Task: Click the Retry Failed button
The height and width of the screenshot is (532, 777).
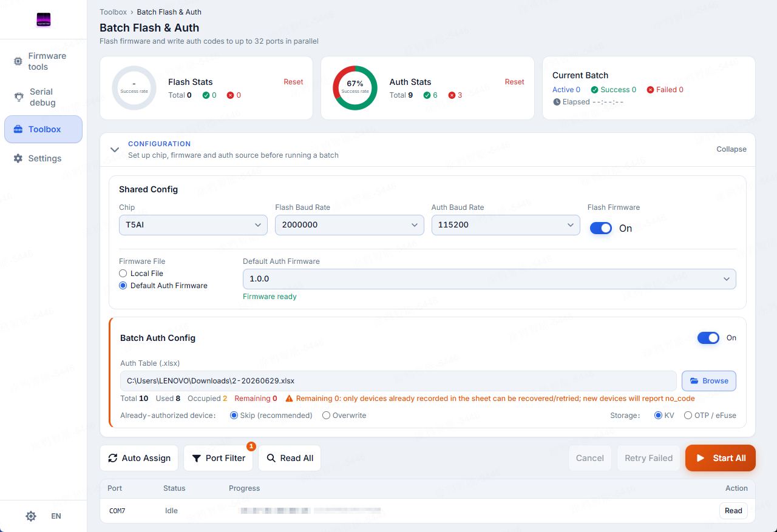Action: [x=649, y=458]
